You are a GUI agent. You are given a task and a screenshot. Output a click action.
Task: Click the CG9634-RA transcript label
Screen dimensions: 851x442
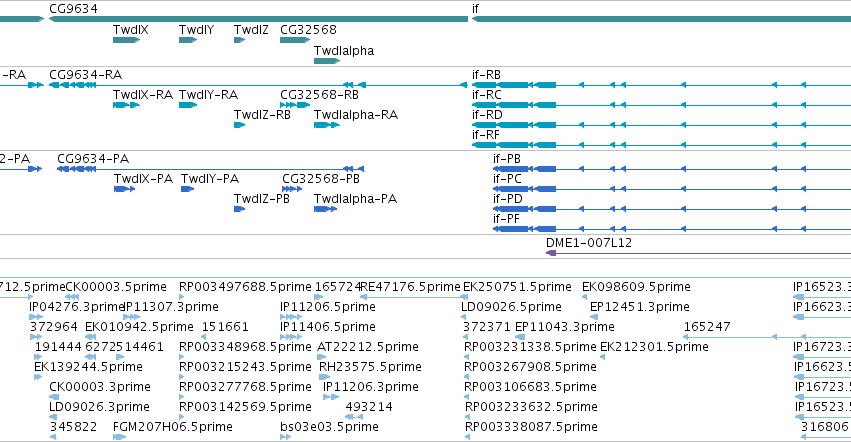85,75
